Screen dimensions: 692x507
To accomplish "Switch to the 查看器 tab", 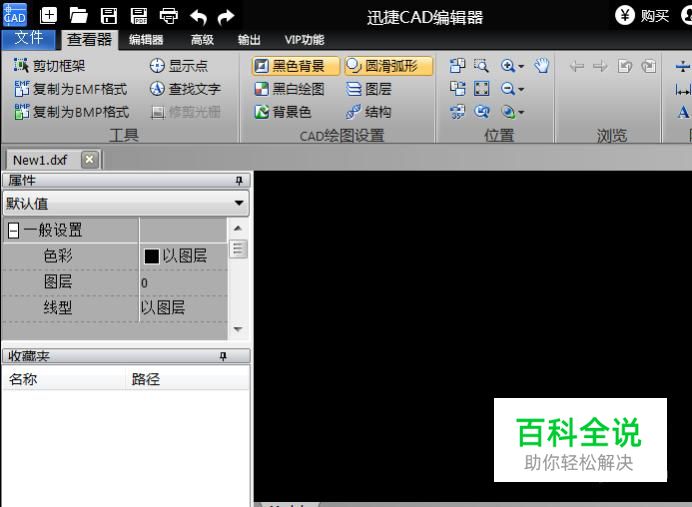I will tap(89, 40).
